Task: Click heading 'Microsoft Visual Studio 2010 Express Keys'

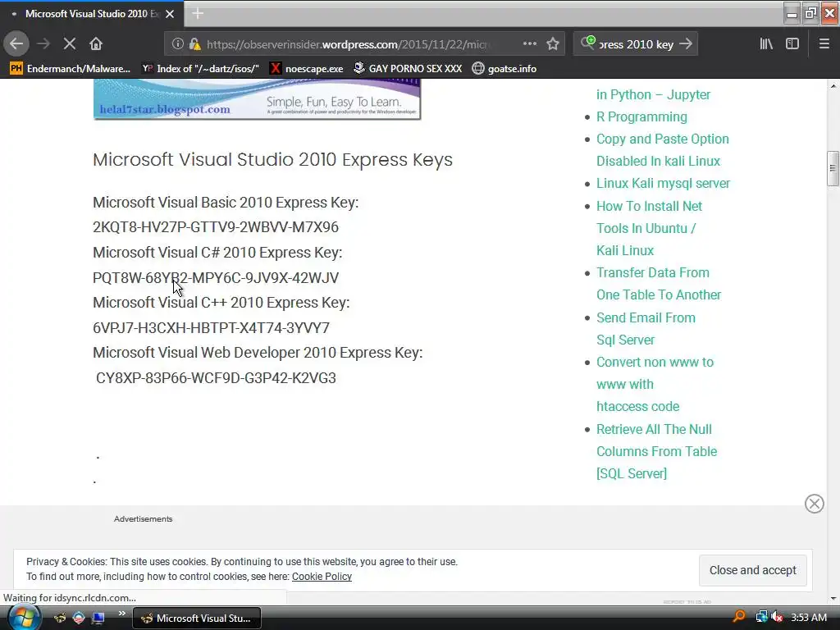Action: pyautogui.click(x=272, y=160)
